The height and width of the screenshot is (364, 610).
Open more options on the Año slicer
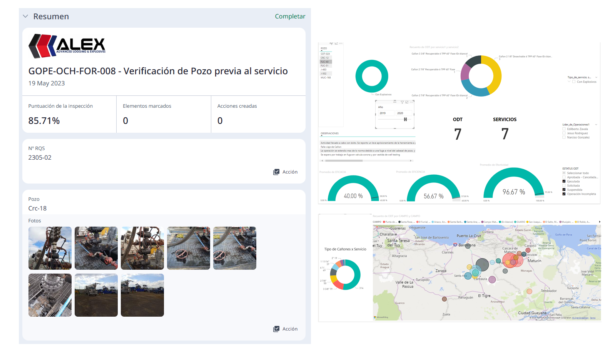tap(411, 102)
